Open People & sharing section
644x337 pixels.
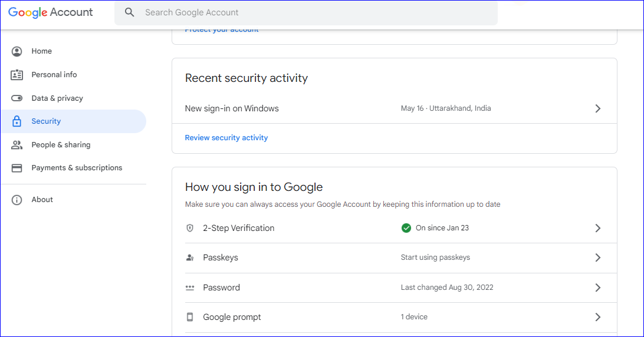click(74, 144)
